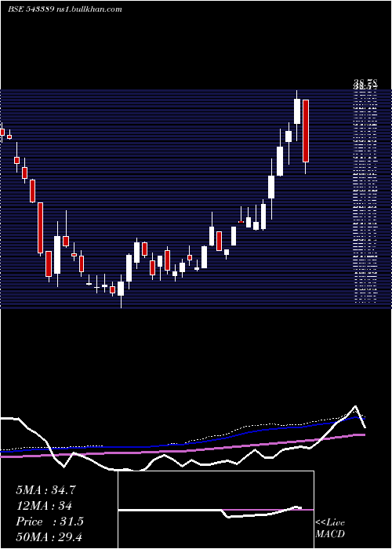Click the '<<Live MACD' label
This screenshot has width=392, height=549.
click(330, 529)
